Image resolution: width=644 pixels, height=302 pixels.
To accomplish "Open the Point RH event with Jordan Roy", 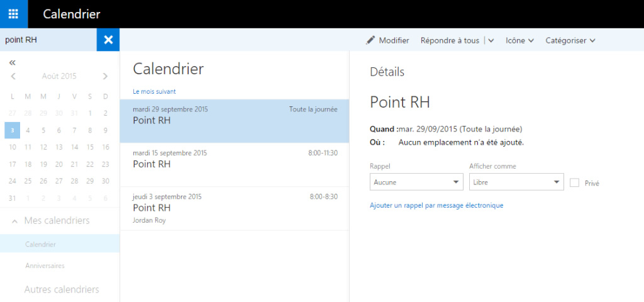I will point(235,208).
